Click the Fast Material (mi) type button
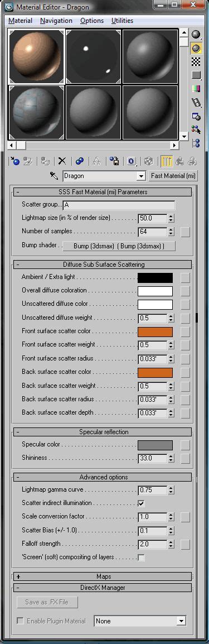Screen dimensions: 209x644 173,176
